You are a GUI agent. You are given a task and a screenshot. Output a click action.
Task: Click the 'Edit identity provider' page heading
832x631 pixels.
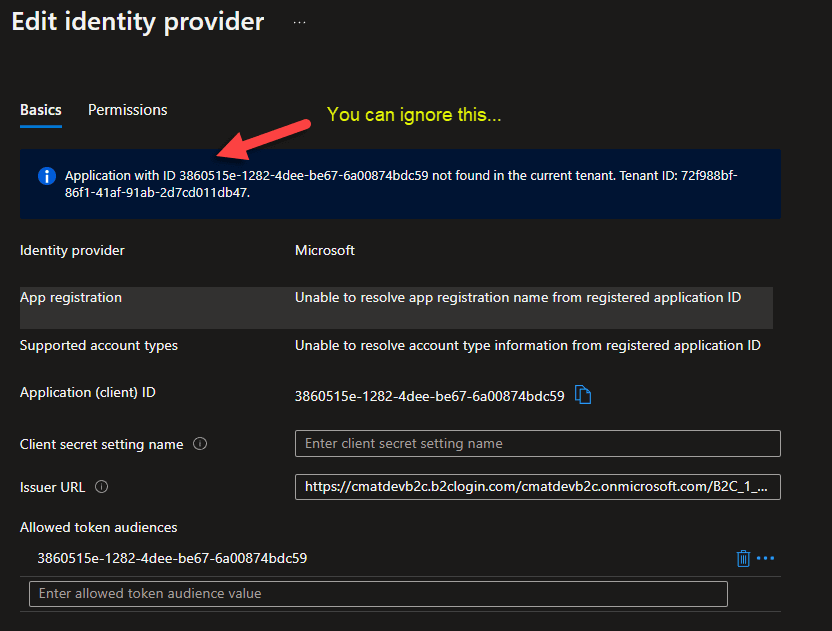(x=138, y=22)
